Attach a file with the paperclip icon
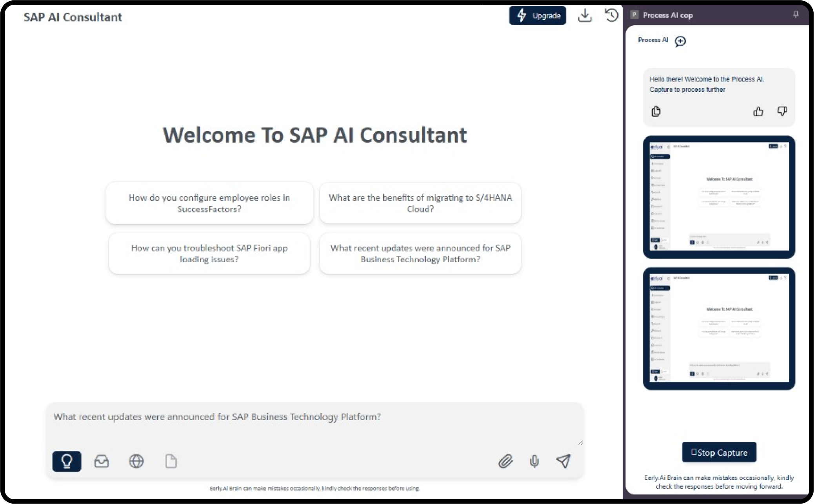Viewport: 814px width, 504px height. click(x=506, y=461)
